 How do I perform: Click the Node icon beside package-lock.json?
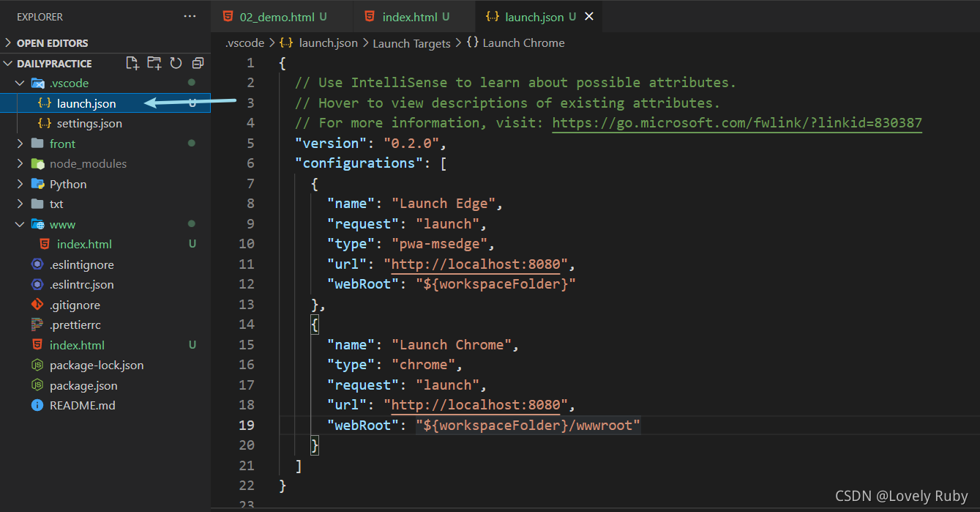[37, 366]
